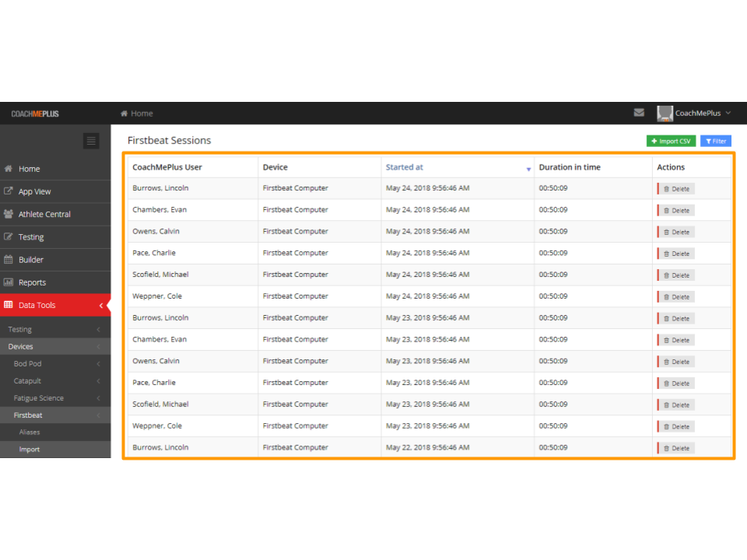Click the Home breadcrumb link
The height and width of the screenshot is (560, 747).
point(142,114)
